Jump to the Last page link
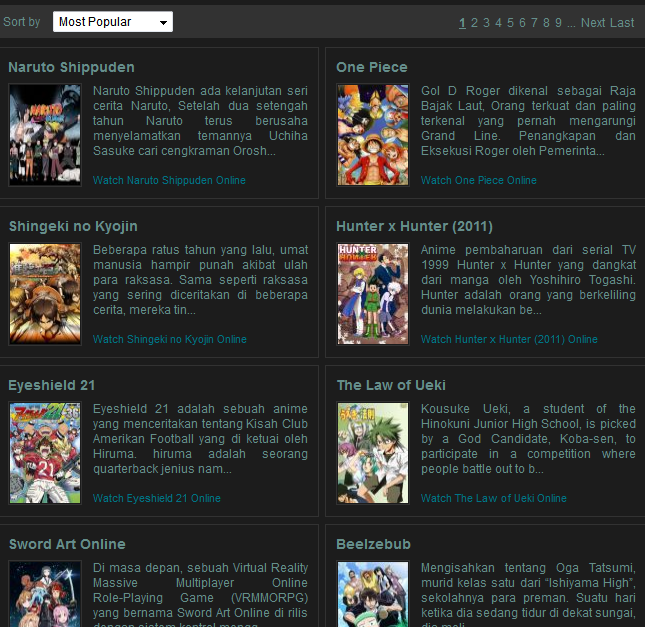This screenshot has height=627, width=645. 622,23
